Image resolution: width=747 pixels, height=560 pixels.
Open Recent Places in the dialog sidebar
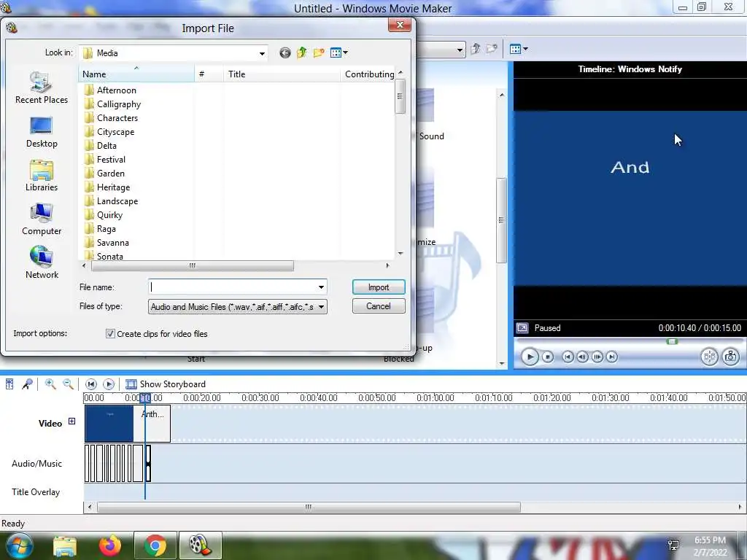click(x=42, y=87)
